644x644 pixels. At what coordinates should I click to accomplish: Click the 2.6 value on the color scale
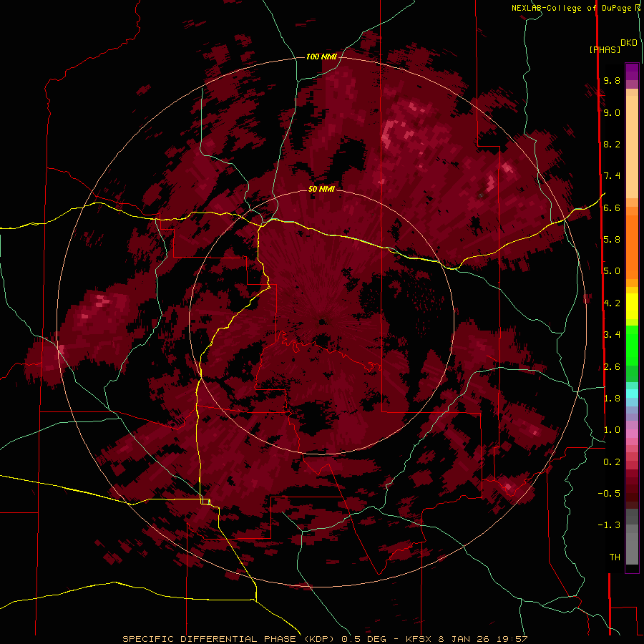click(612, 367)
